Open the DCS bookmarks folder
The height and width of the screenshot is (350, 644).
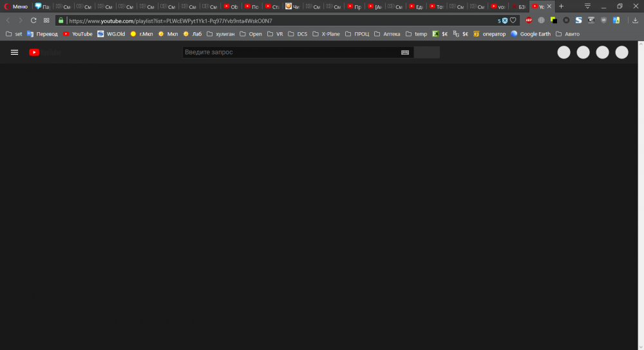pos(298,34)
